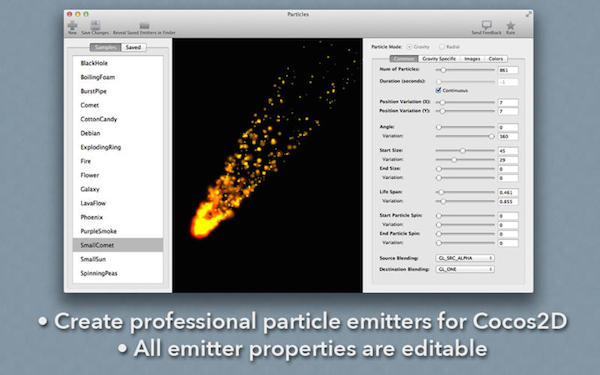Select the Debian sample emitter
Viewport: 600px width, 375px height.
tap(118, 133)
